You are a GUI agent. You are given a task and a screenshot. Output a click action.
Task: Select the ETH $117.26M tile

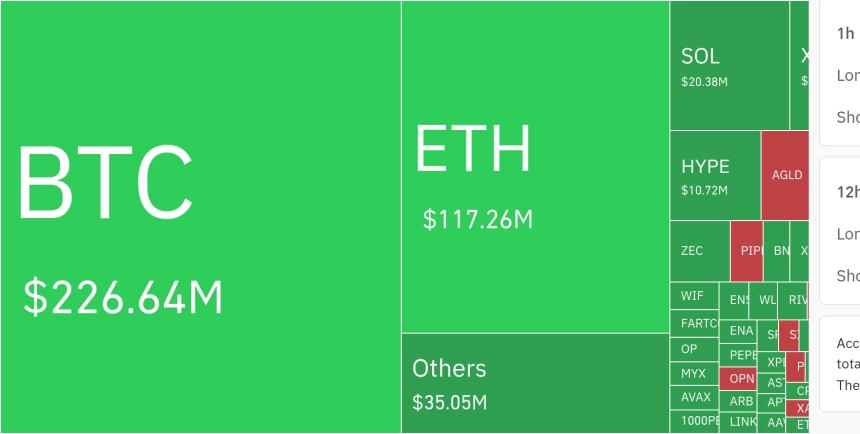pos(535,166)
